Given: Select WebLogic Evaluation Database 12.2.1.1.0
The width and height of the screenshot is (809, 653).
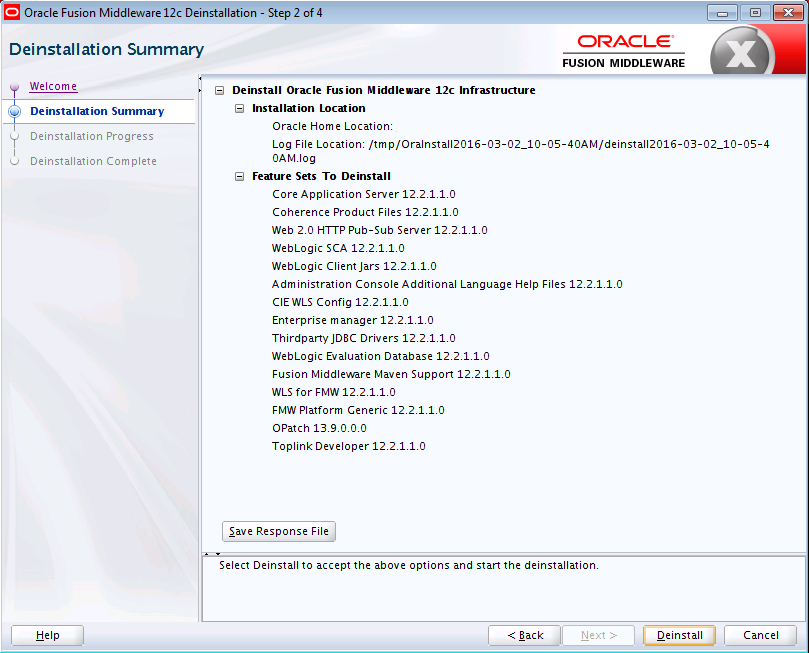Looking at the screenshot, I should (381, 357).
